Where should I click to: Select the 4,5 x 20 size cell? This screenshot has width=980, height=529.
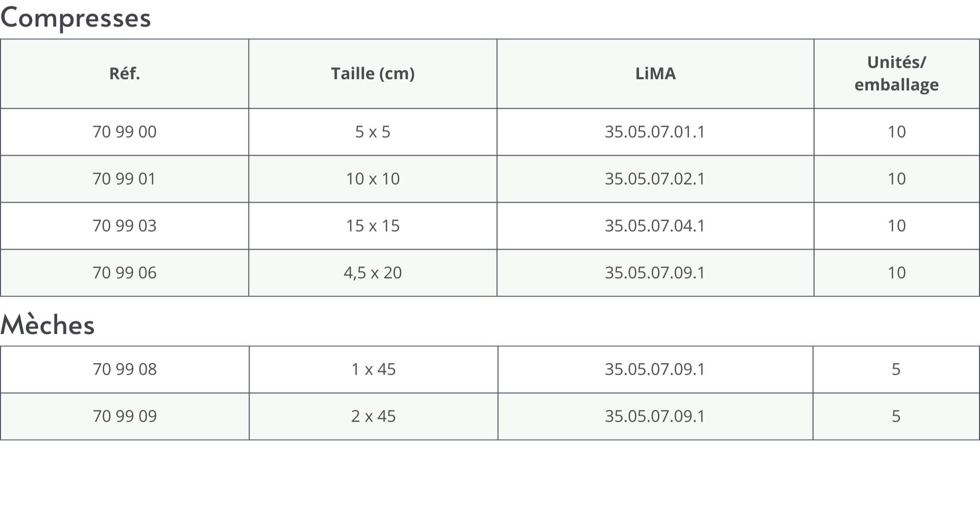tap(373, 273)
